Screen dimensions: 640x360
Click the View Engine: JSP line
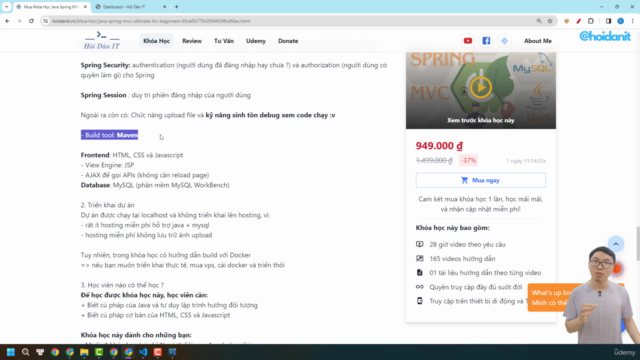point(107,165)
